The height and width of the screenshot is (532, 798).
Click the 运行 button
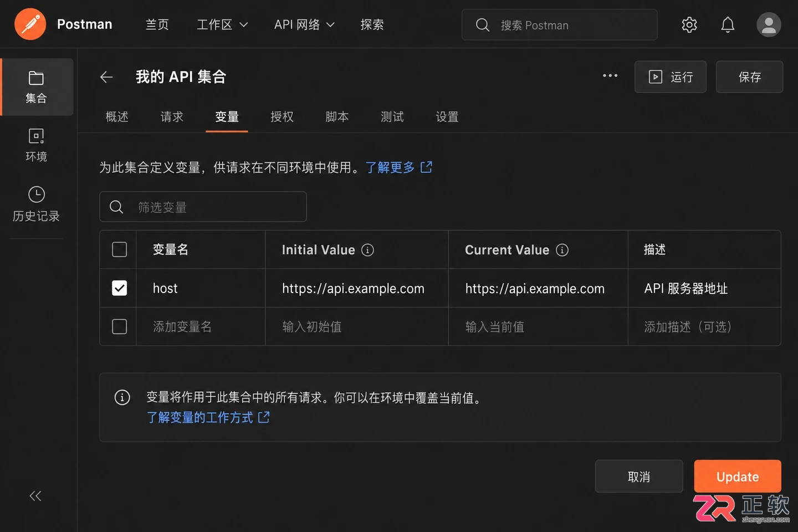[x=671, y=77]
